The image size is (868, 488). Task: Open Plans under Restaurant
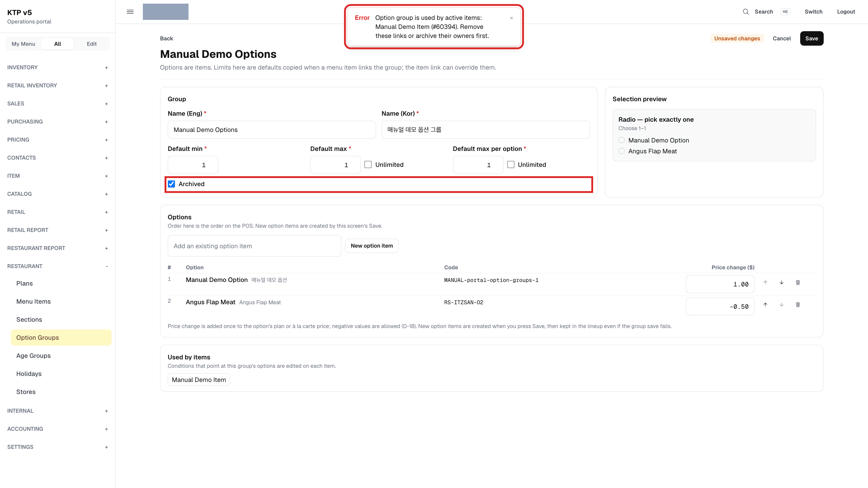click(61, 283)
